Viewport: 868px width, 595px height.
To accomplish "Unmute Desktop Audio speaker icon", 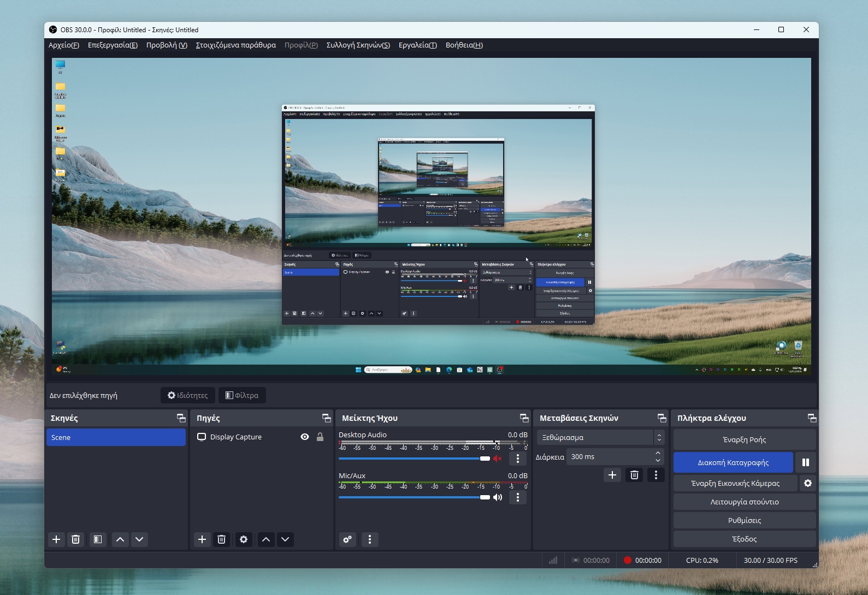I will click(x=497, y=459).
